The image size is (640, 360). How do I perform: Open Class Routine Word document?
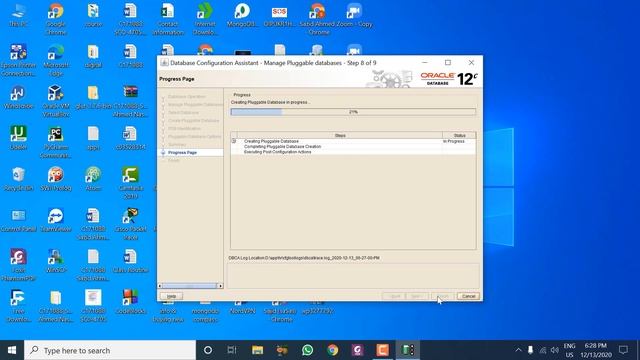[131, 261]
